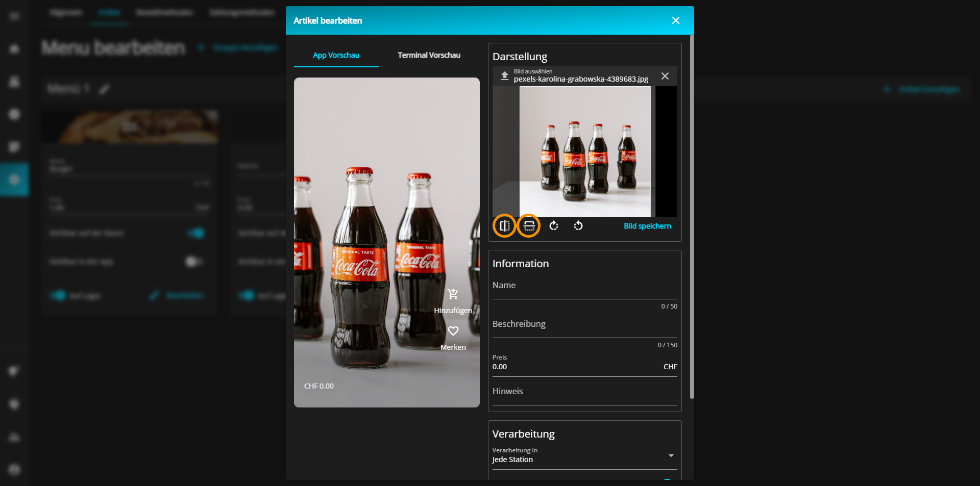
Task: Rotate the image counter-clockwise
Action: (578, 226)
